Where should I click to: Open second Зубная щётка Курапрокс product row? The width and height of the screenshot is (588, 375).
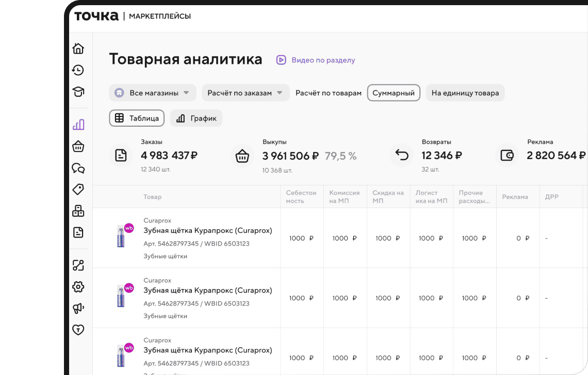click(x=207, y=291)
